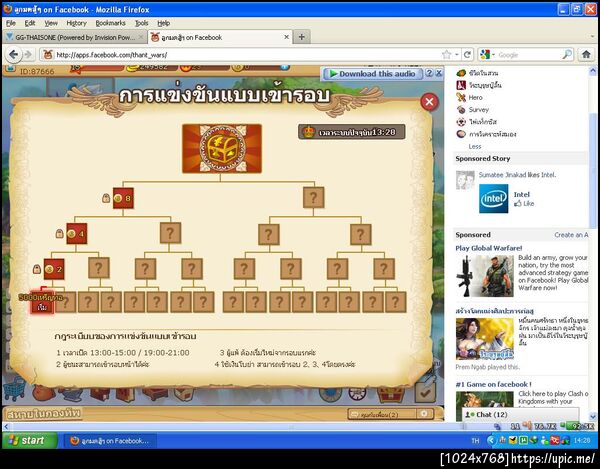
Task: Click the lock icon beside the 4 node
Action: click(x=59, y=233)
